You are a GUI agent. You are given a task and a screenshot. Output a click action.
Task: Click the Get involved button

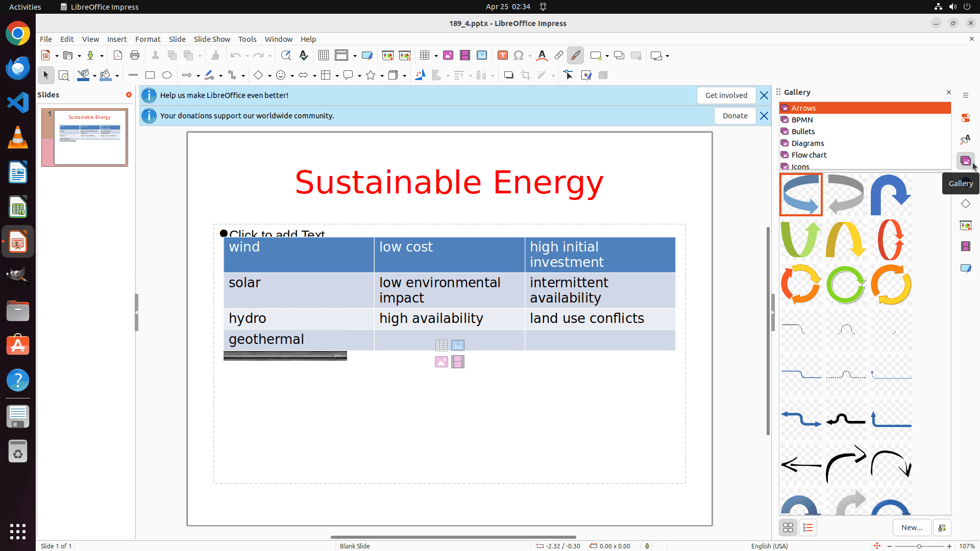point(726,95)
